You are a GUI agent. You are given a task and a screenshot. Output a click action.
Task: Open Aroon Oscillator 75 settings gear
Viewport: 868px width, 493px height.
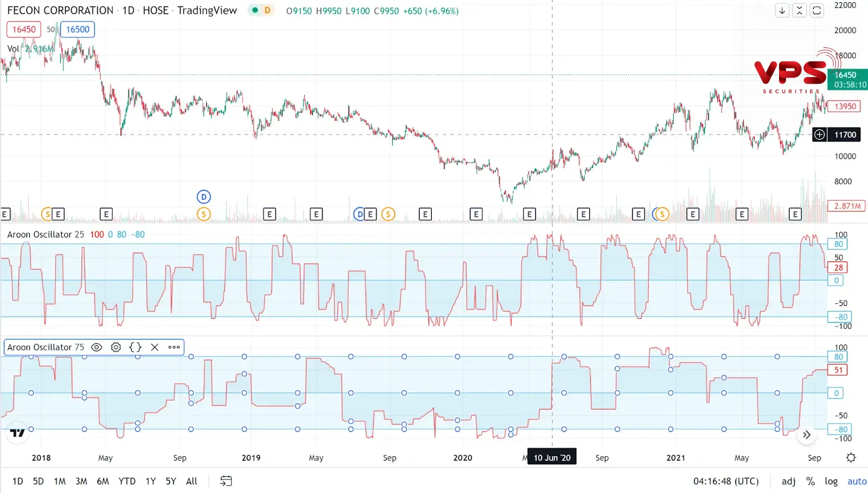pyautogui.click(x=116, y=347)
